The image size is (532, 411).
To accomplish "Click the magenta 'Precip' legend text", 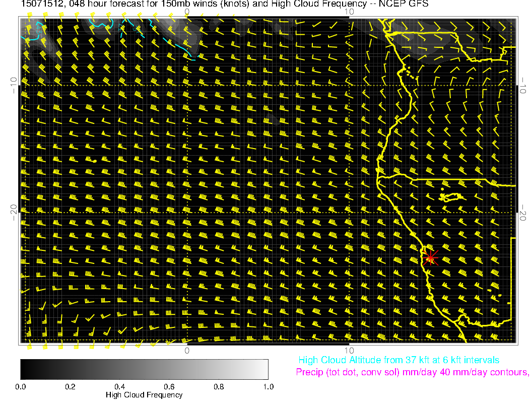I will [x=412, y=373].
